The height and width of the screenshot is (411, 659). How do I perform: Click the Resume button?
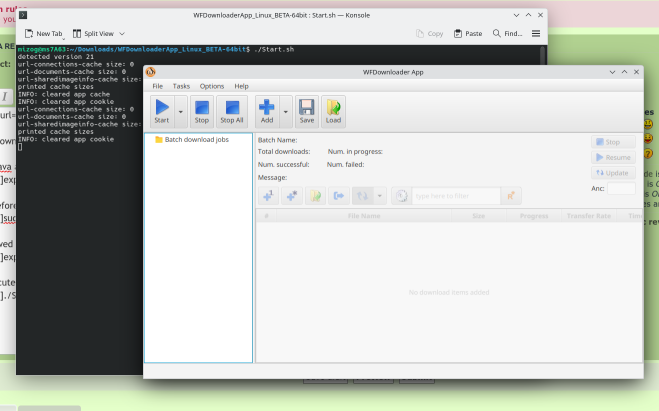(x=613, y=158)
